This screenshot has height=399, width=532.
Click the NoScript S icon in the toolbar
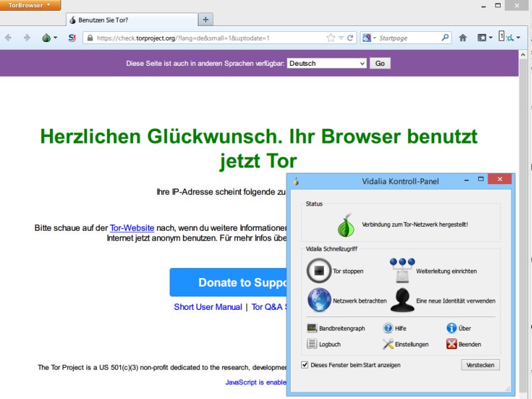pos(72,38)
